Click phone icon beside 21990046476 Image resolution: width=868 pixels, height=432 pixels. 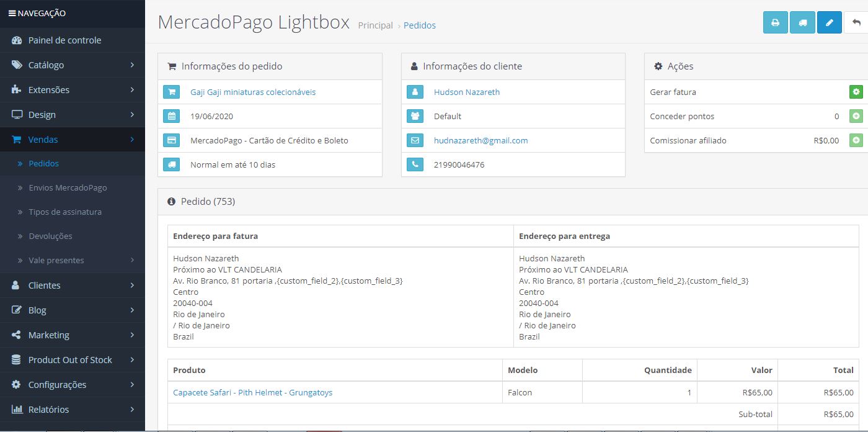coord(415,164)
